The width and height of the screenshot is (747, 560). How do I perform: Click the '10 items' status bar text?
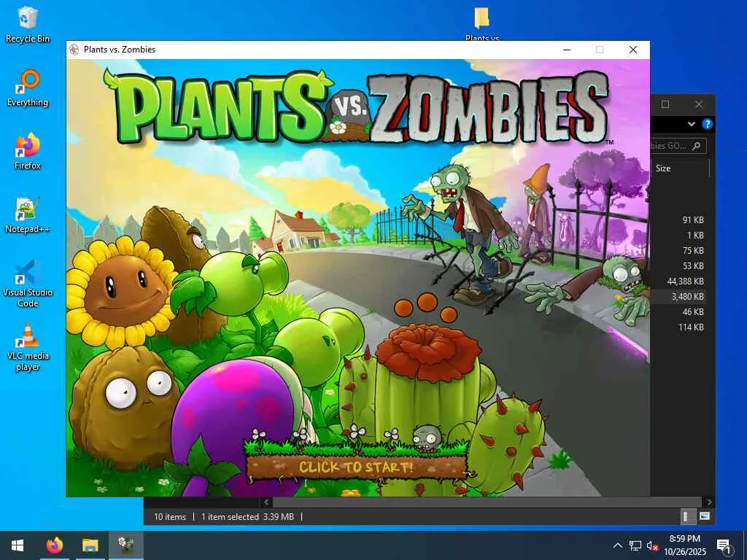[169, 517]
